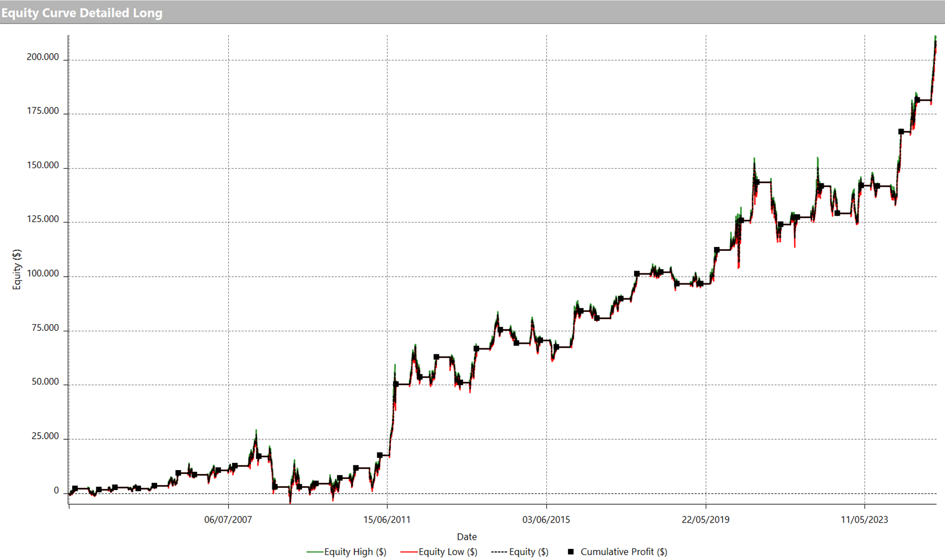The height and width of the screenshot is (560, 945).
Task: Click the green Equity High legend line
Action: (315, 552)
